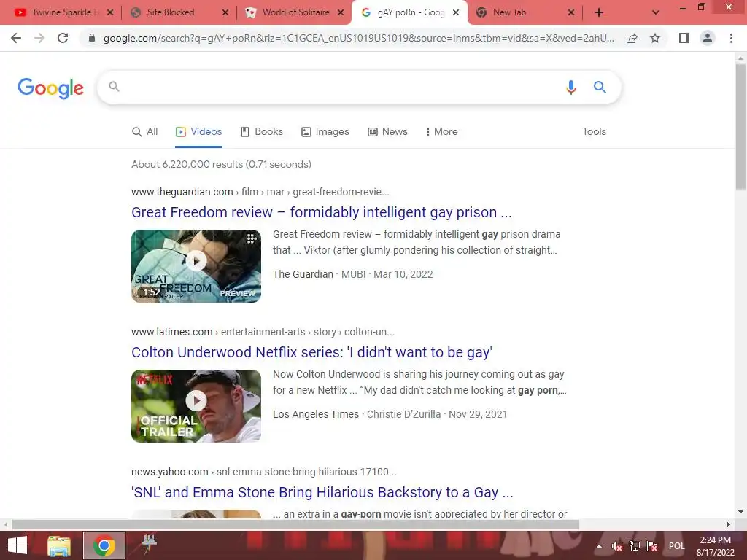This screenshot has width=747, height=560.
Task: Click the scroll right arrow
Action: (729, 525)
